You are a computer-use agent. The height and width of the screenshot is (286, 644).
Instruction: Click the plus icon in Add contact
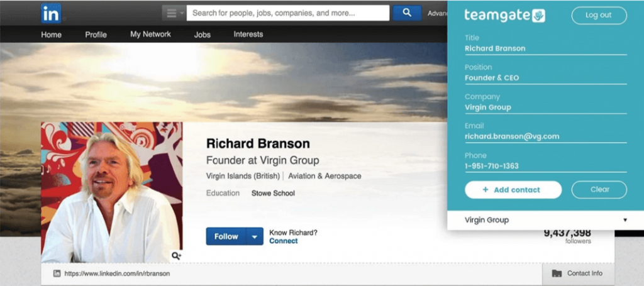(x=485, y=190)
